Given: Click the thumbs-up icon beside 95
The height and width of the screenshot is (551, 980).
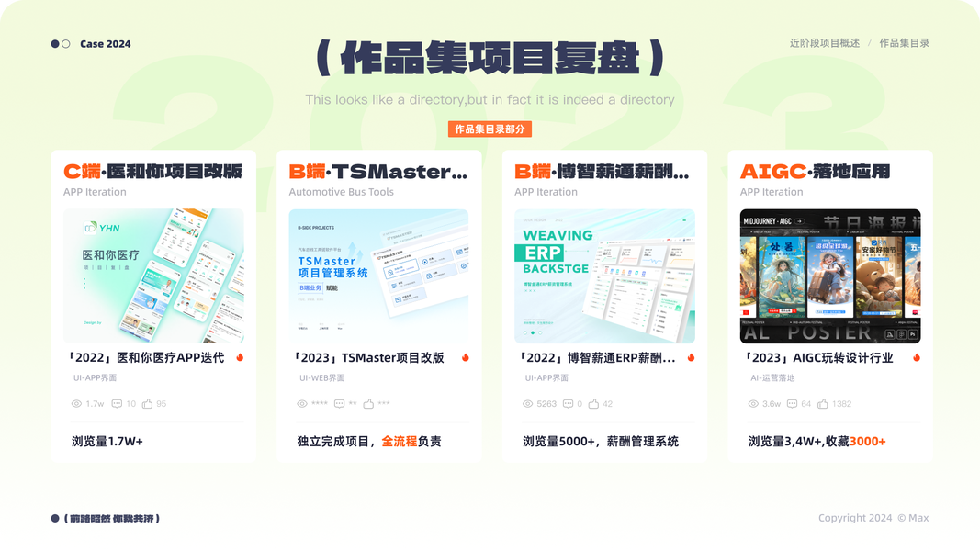Looking at the screenshot, I should [x=148, y=404].
